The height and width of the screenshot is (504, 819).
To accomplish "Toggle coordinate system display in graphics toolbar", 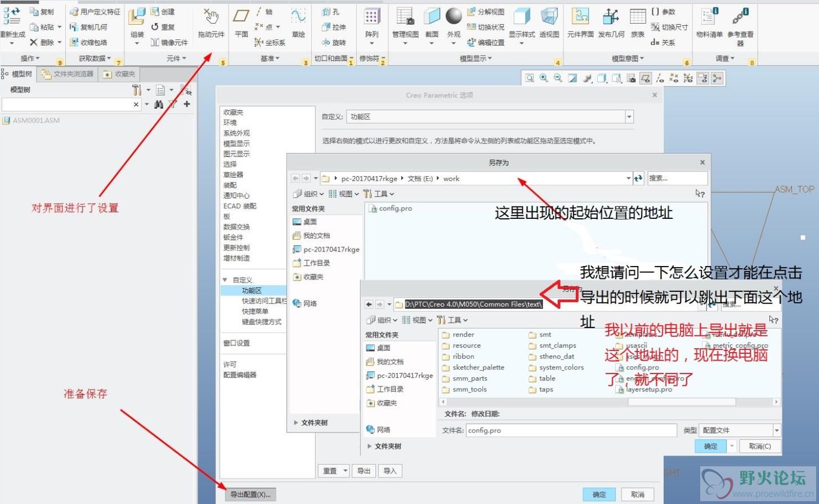I will 687,78.
